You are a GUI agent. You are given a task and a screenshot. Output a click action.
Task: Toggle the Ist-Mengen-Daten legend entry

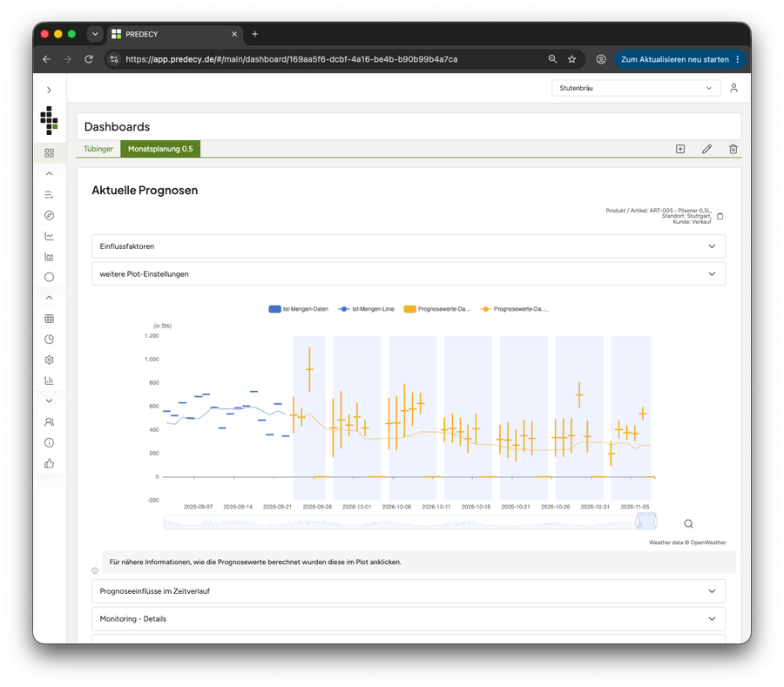[299, 309]
